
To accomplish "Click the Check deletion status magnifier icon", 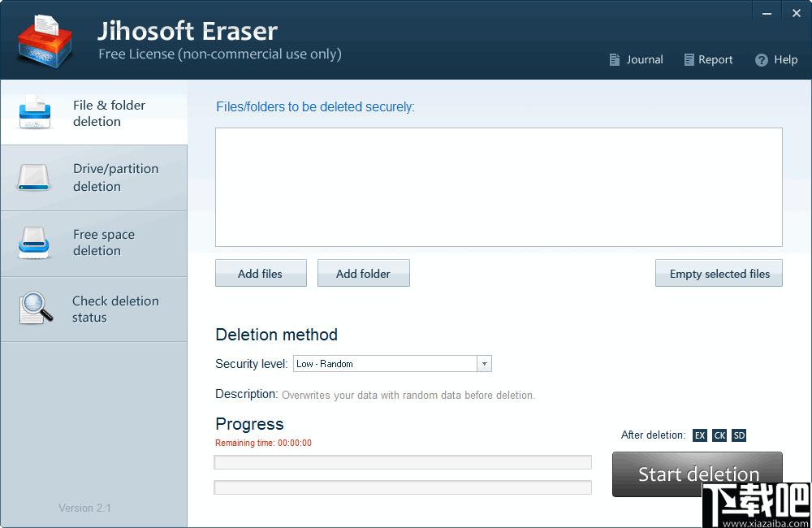I will [x=36, y=309].
